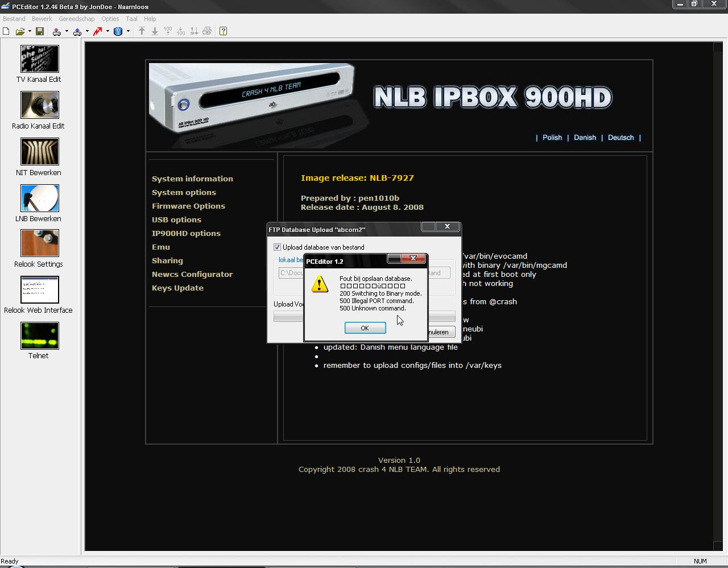Select the blue database toolbar icon
Image resolution: width=728 pixels, height=568 pixels.
118,31
